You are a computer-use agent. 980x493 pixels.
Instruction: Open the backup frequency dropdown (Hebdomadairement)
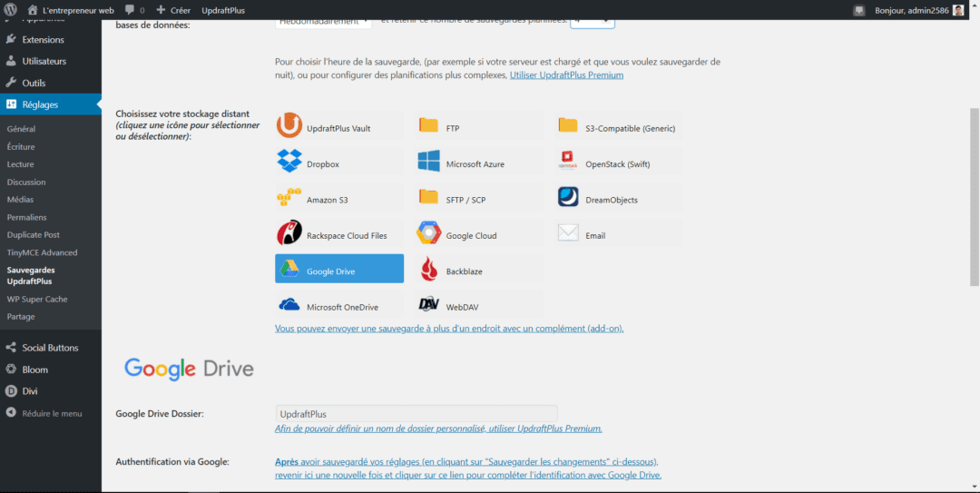coord(323,23)
